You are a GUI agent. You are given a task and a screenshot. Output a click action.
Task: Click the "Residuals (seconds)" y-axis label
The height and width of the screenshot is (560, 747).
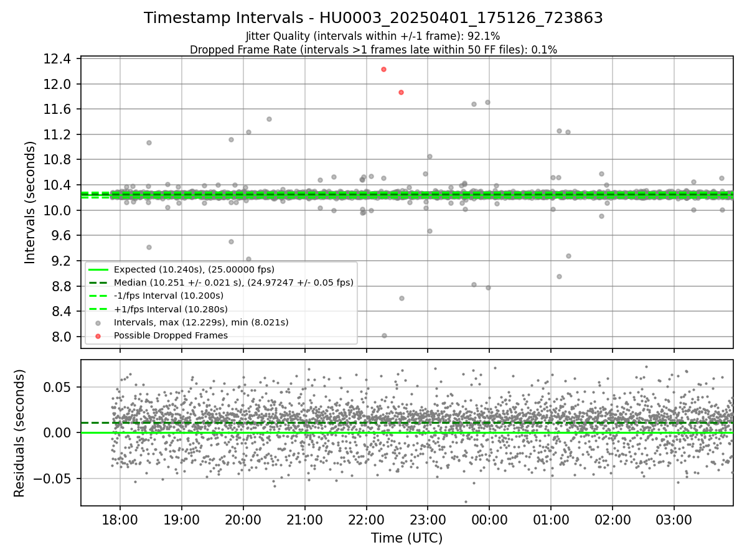click(20, 433)
